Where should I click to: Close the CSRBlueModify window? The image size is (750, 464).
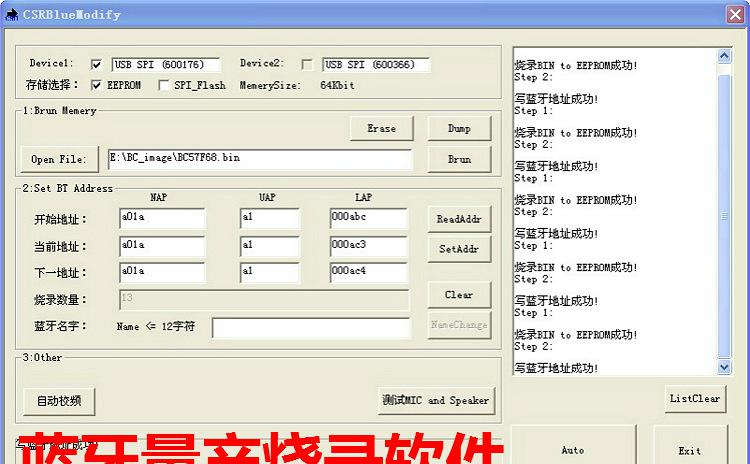(735, 14)
